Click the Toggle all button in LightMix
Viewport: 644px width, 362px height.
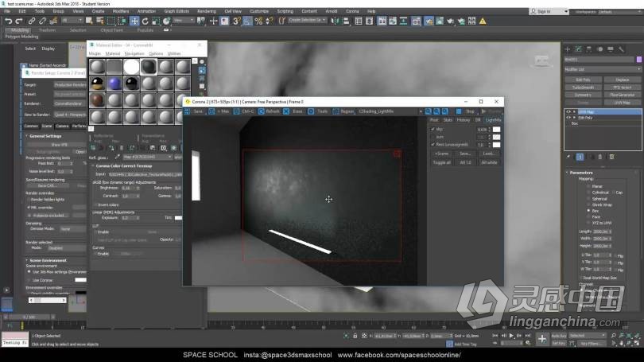tap(441, 162)
